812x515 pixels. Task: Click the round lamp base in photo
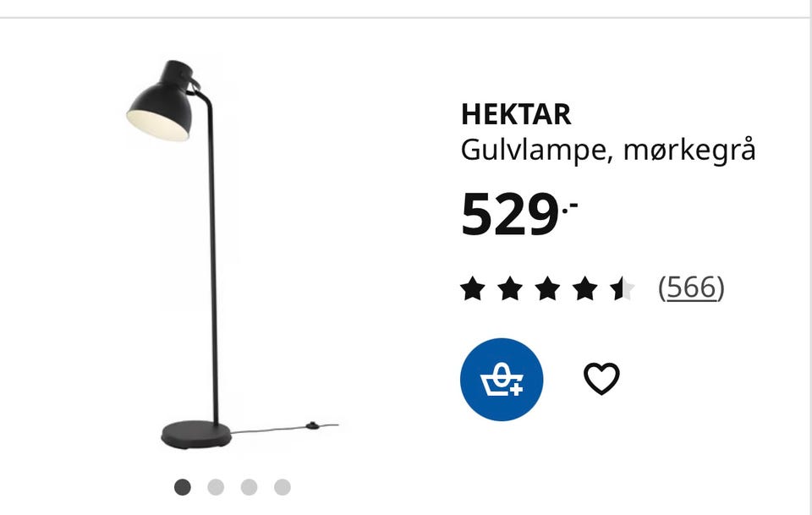tap(196, 435)
